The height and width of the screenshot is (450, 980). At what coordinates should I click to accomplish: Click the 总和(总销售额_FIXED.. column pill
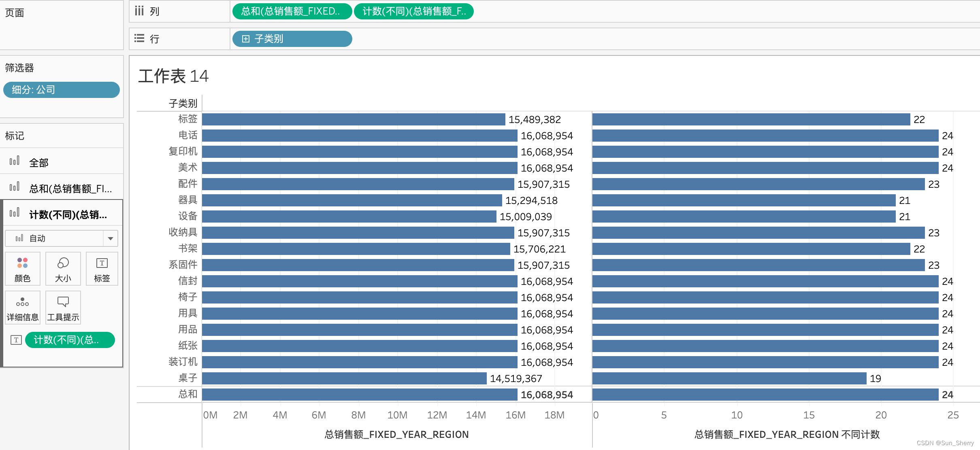tap(292, 11)
